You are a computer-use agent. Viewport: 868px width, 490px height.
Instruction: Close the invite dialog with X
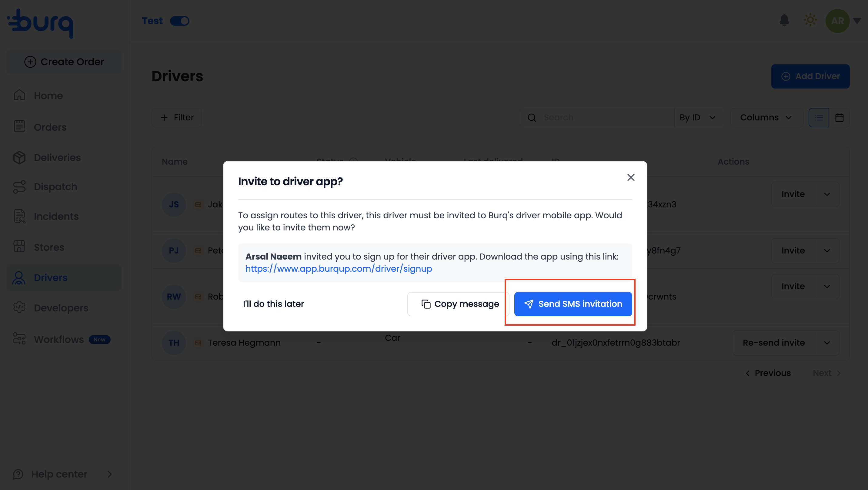tap(631, 177)
